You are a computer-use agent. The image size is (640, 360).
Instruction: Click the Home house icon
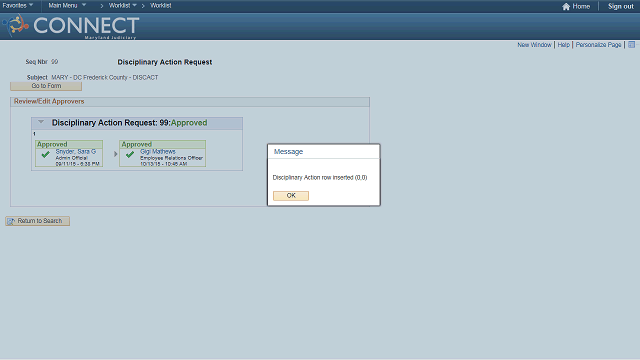coord(566,7)
